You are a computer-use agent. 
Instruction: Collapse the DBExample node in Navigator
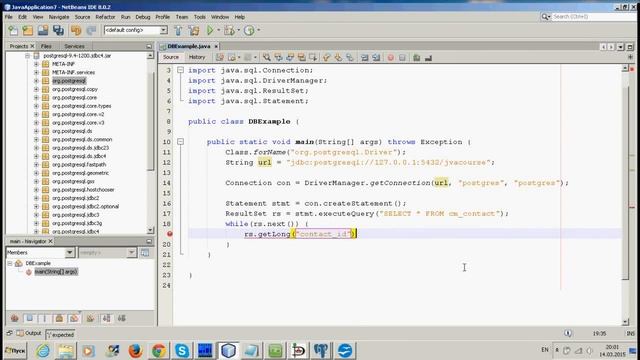(x=10, y=263)
